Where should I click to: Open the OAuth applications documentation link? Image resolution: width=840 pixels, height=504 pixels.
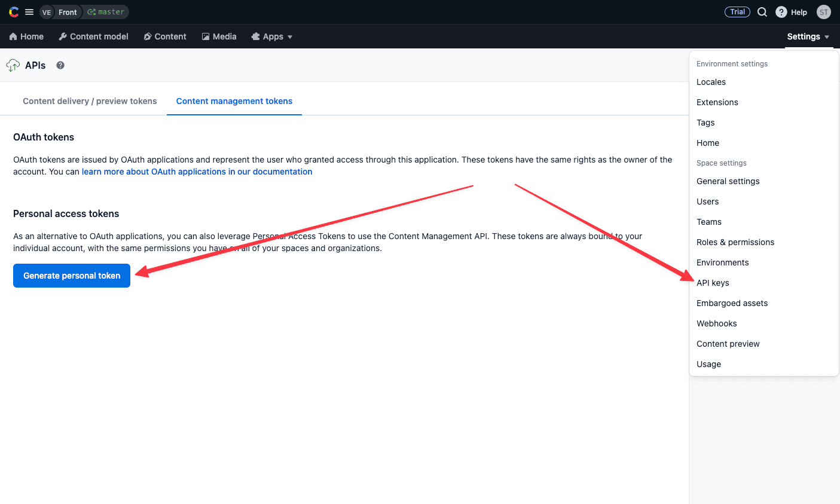point(197,172)
